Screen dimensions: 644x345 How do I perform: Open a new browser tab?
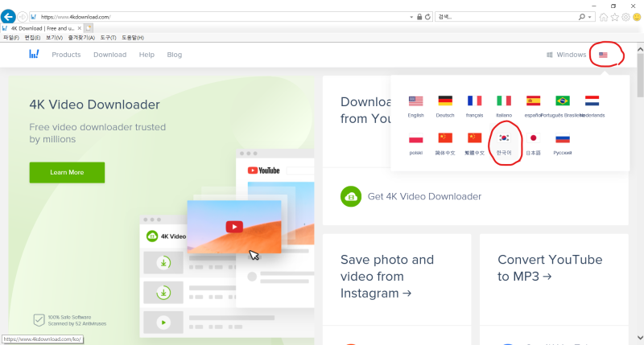(x=89, y=28)
